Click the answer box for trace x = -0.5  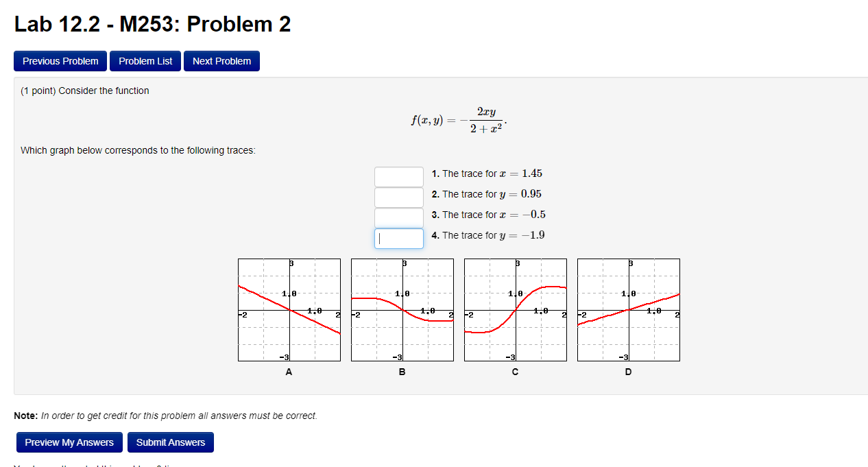pyautogui.click(x=398, y=217)
